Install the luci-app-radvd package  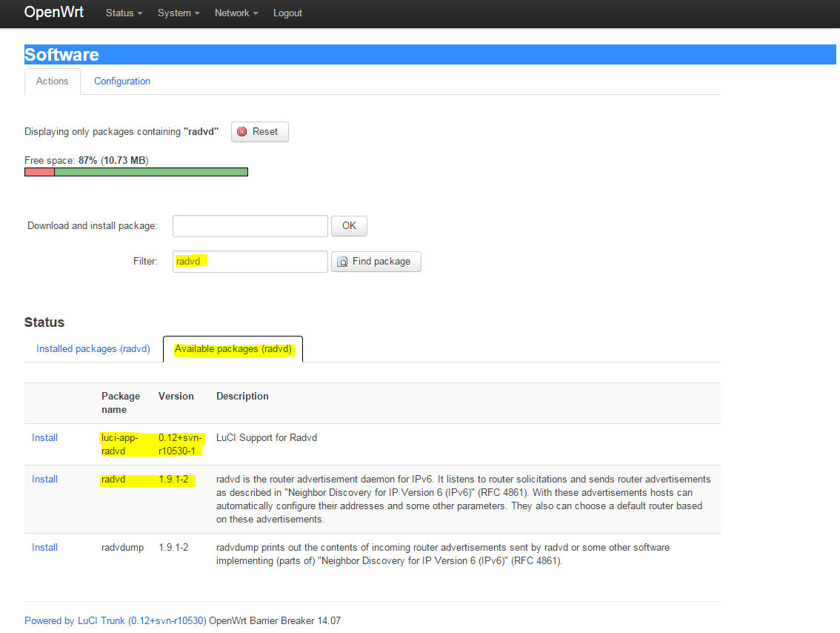coord(44,438)
